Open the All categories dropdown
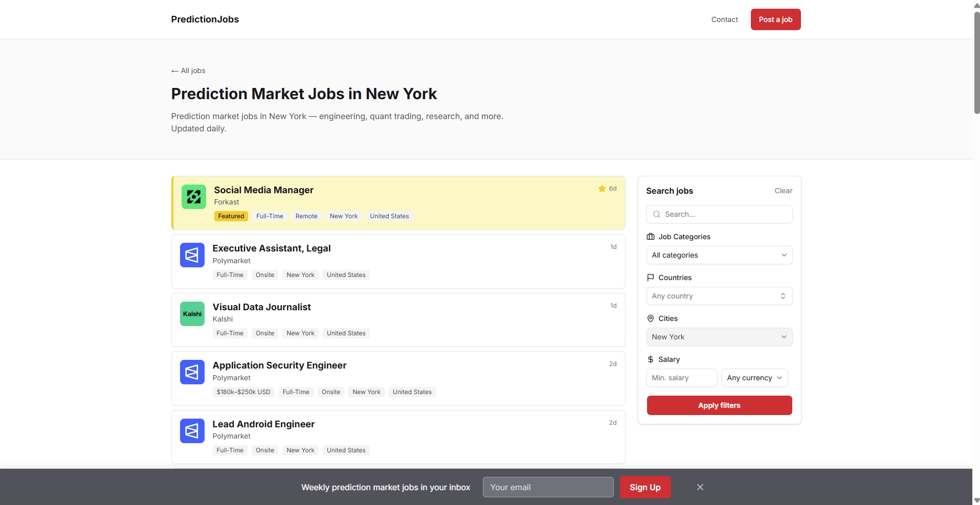This screenshot has height=505, width=980. (x=719, y=255)
